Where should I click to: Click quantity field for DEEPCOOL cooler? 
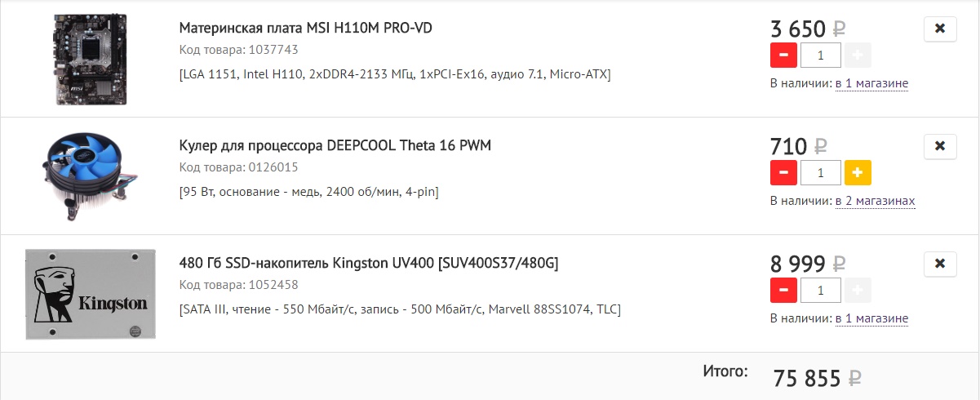[x=820, y=173]
